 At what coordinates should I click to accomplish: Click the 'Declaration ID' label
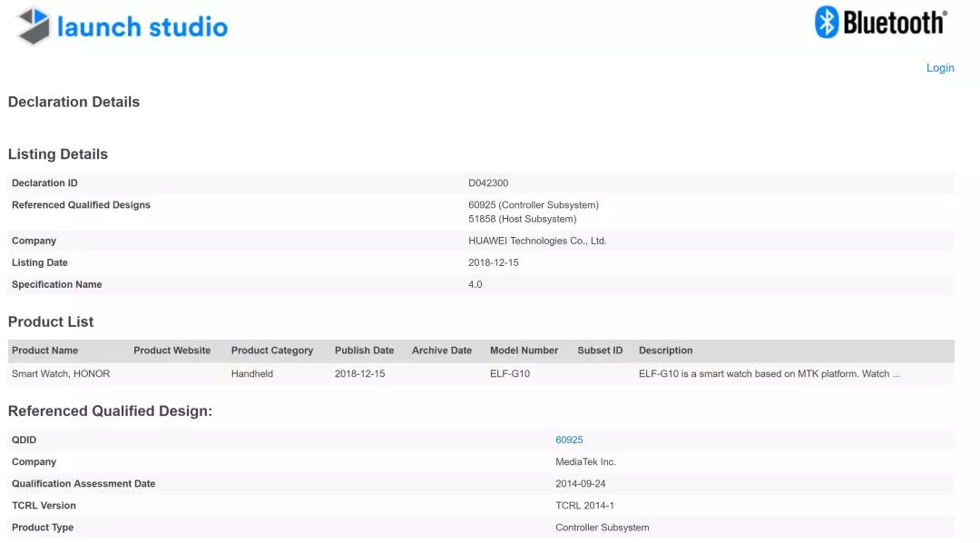45,183
